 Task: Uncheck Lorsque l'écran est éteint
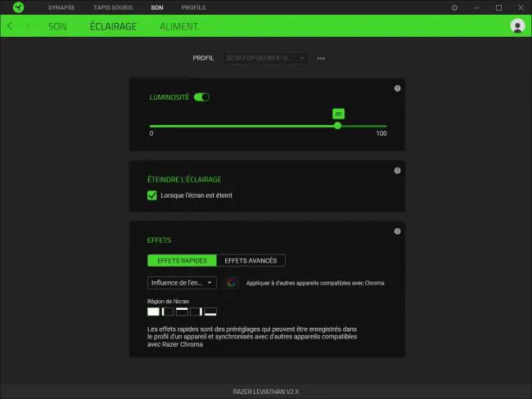(x=152, y=195)
